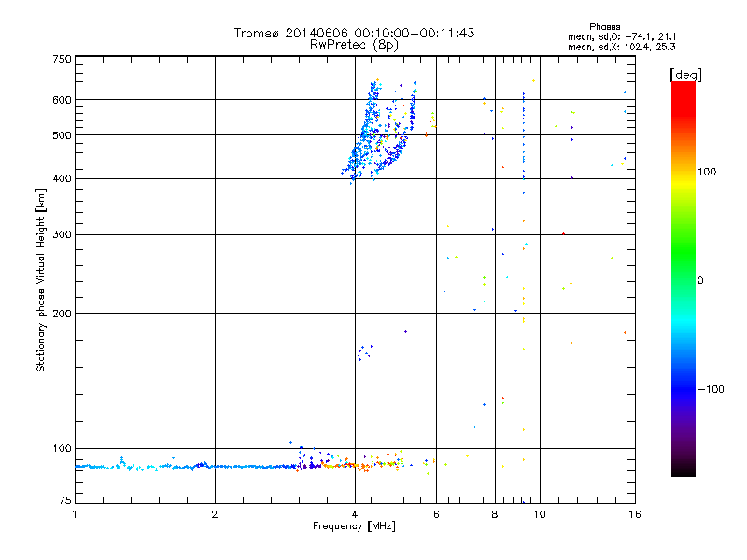This screenshot has height=560, width=747.
Task: Click the '75' height axis tick label
Action: click(x=65, y=500)
